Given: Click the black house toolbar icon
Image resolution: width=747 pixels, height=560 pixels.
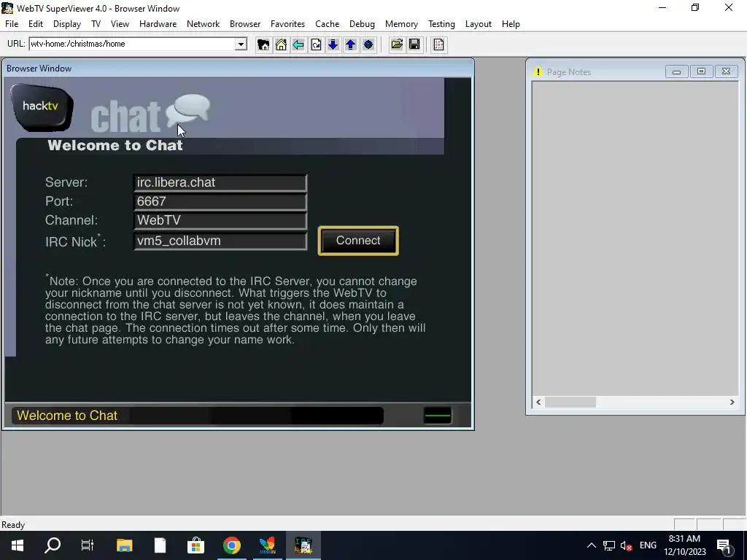Looking at the screenshot, I should point(263,44).
